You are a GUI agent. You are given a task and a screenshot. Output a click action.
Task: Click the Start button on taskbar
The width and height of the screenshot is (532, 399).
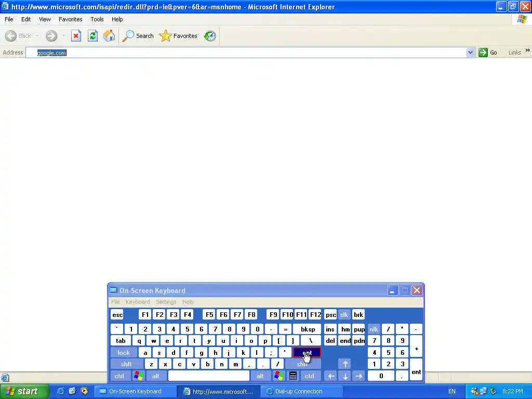pos(23,391)
